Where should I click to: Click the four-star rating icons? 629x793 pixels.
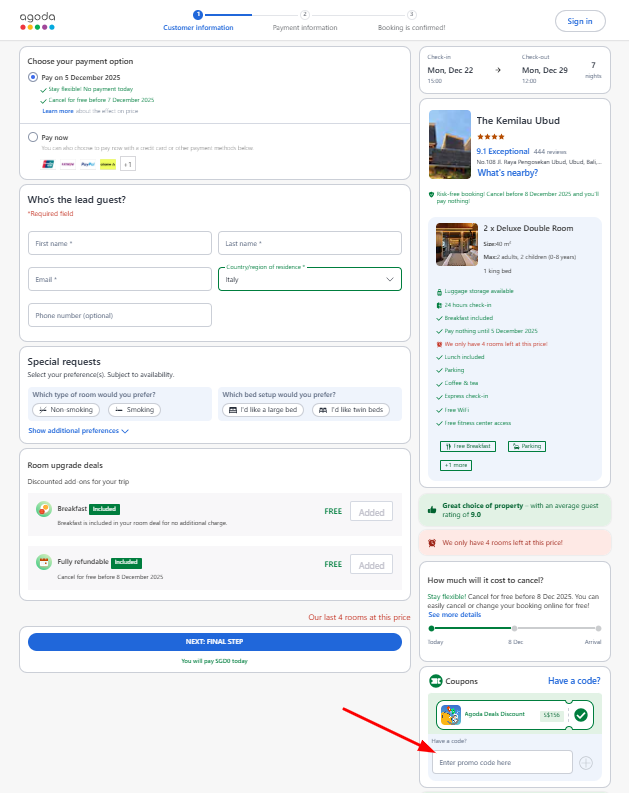[490, 137]
